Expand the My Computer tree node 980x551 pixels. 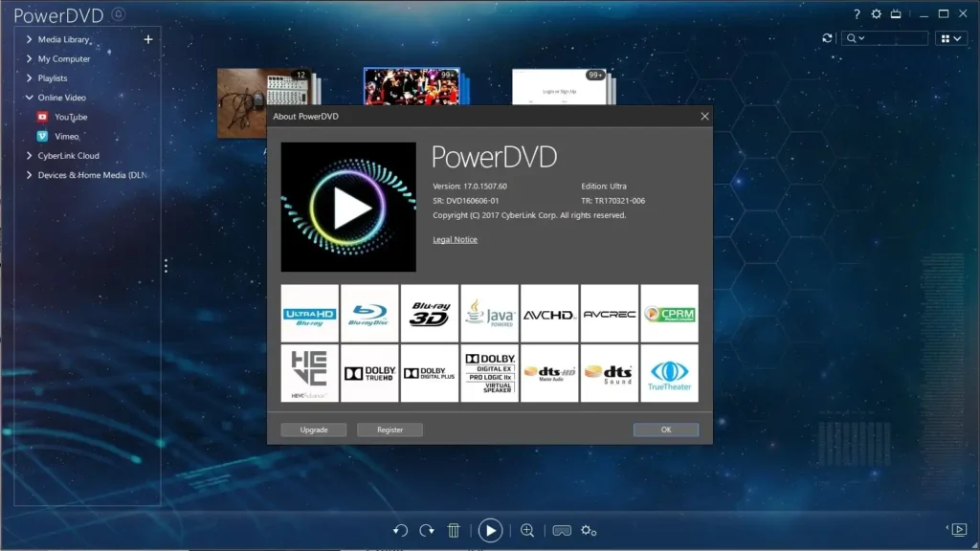(x=29, y=58)
